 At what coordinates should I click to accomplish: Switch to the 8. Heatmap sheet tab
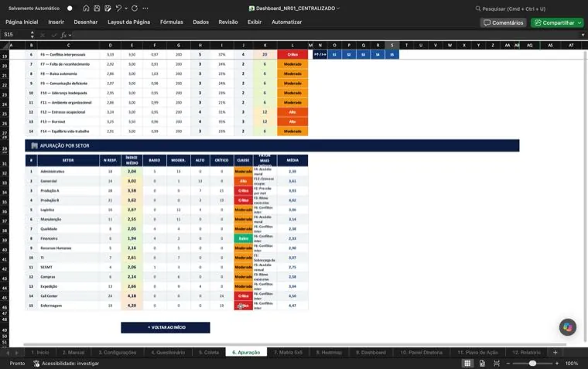point(329,353)
